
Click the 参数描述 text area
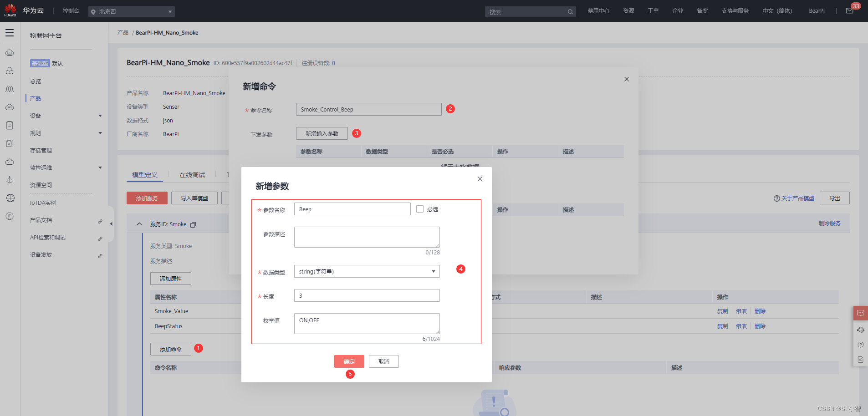tap(367, 237)
